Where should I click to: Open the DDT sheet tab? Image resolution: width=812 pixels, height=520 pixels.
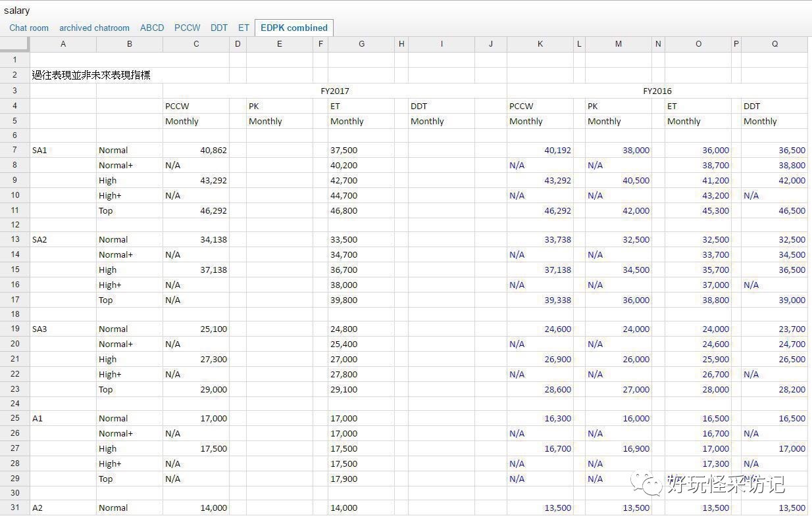click(219, 28)
